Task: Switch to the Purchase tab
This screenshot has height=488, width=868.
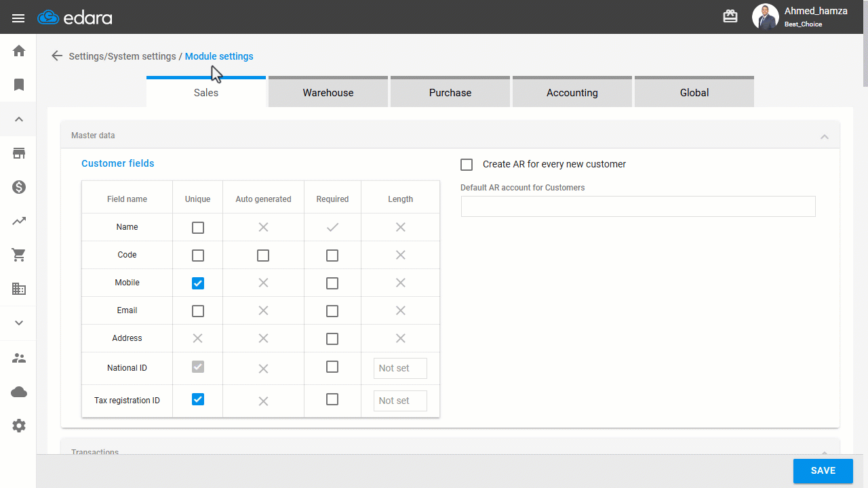Action: [450, 91]
